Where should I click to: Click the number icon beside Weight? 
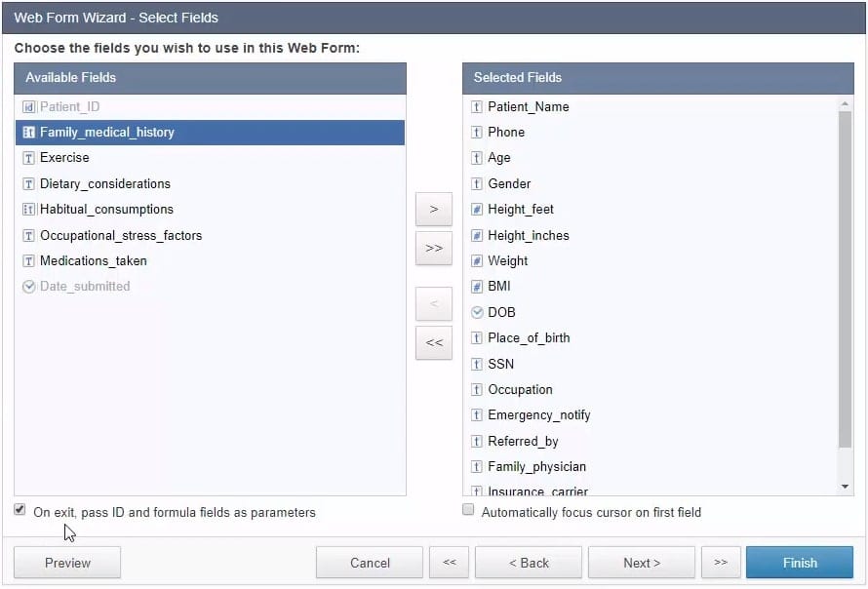(477, 261)
